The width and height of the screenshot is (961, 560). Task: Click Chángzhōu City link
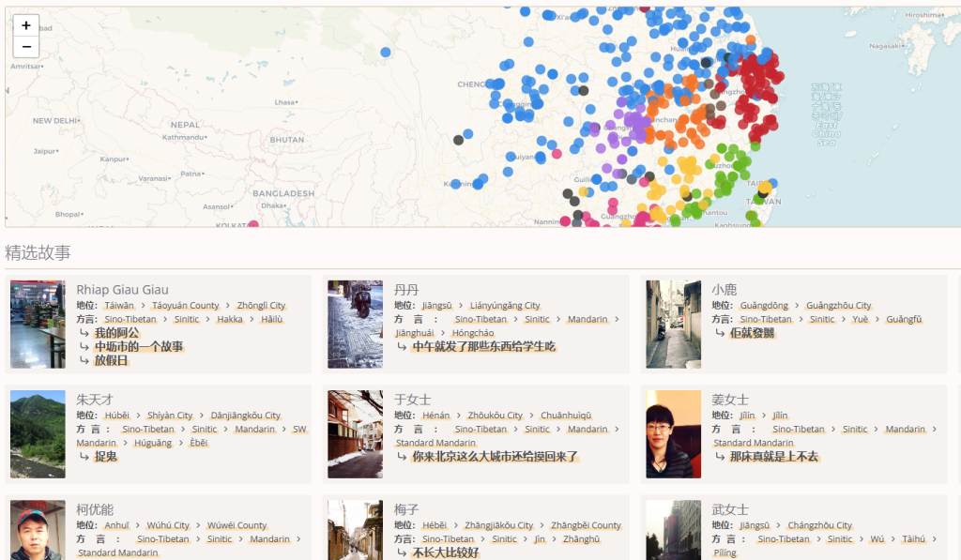click(819, 525)
